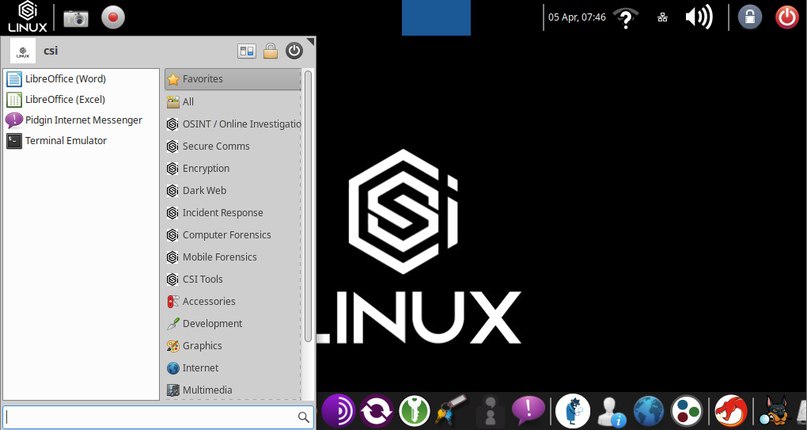The height and width of the screenshot is (430, 807).
Task: Click the round log out button in menu header
Action: point(294,51)
